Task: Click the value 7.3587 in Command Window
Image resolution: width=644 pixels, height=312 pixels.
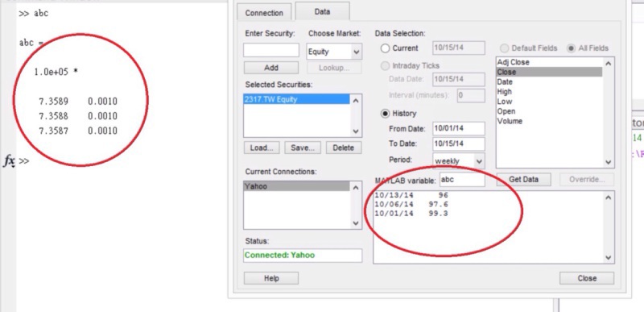Action: (x=53, y=131)
